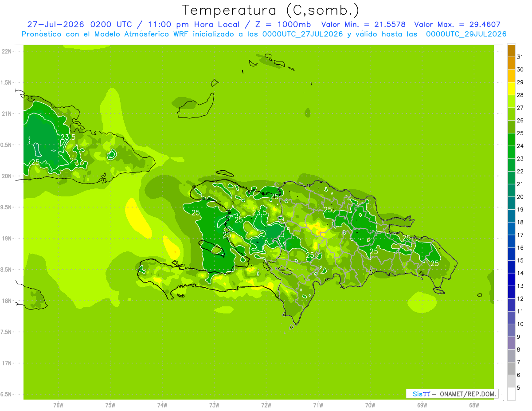This screenshot has width=532, height=411.
Task: Click latitude axis label "22N"
Action: click(x=7, y=51)
